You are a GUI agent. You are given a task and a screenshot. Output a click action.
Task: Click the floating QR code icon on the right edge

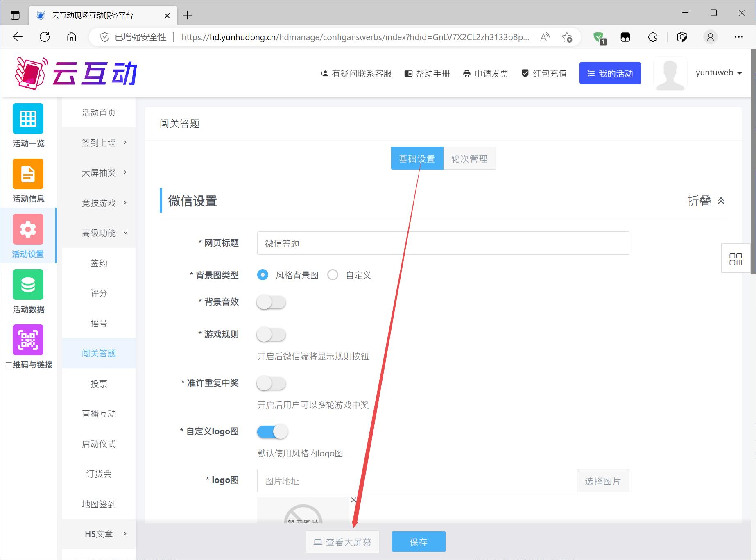click(x=735, y=259)
